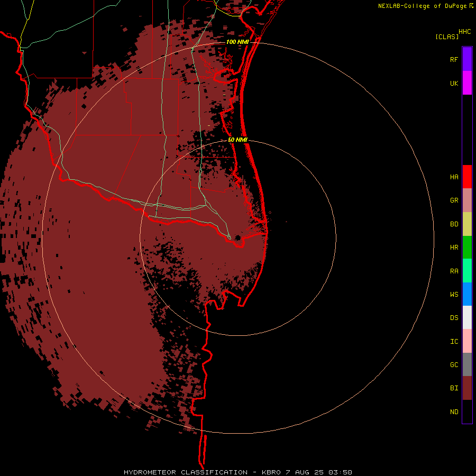This screenshot has width=476, height=476.
Task: Click the DS legend label
Action: coord(454,318)
